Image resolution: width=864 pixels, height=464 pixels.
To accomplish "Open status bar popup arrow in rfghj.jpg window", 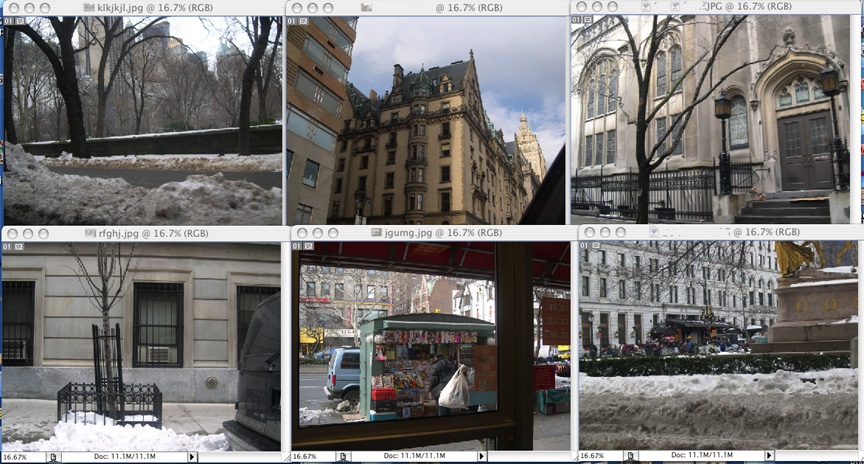I will [192, 457].
